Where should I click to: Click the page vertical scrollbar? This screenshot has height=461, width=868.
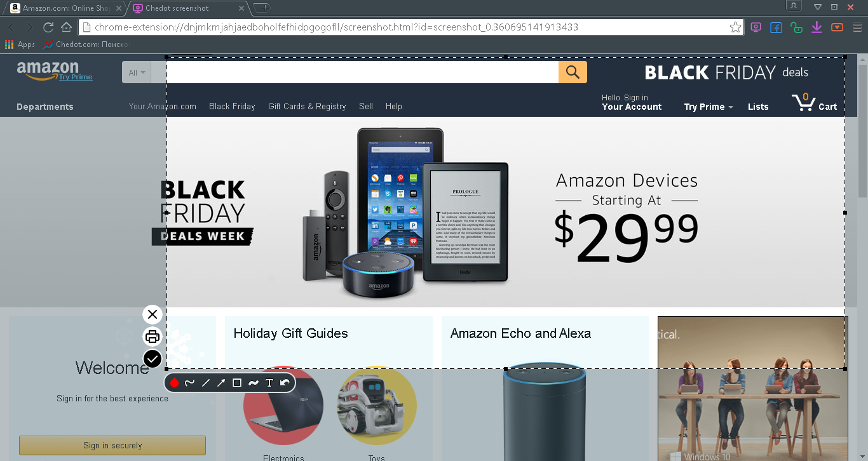pos(862,257)
